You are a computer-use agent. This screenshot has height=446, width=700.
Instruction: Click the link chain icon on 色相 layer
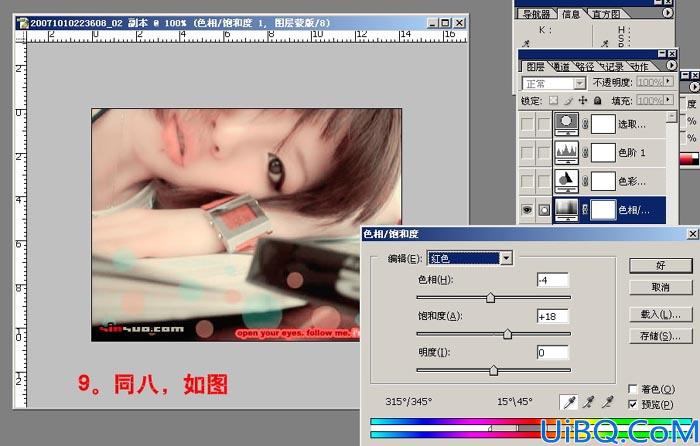point(585,209)
